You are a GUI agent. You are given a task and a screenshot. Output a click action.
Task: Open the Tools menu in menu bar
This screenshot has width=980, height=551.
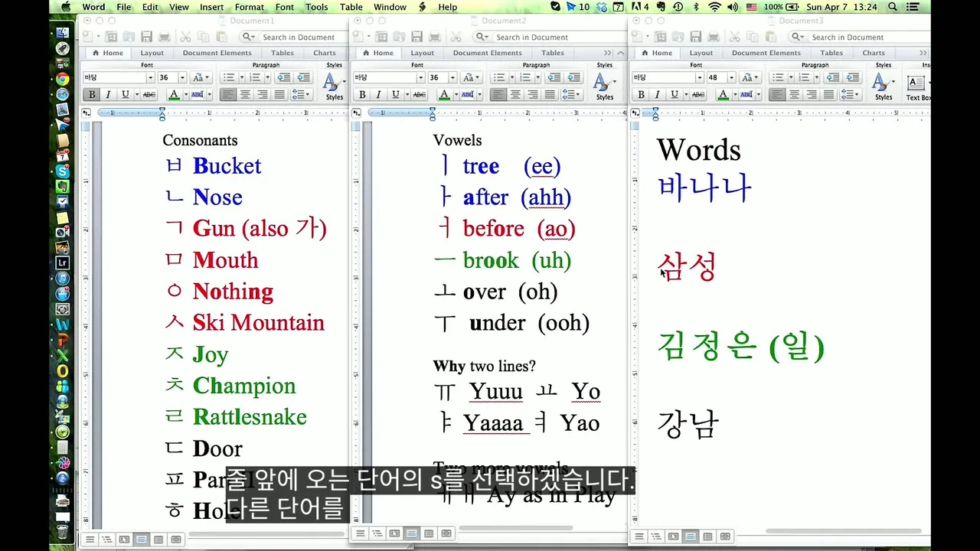[x=317, y=7]
